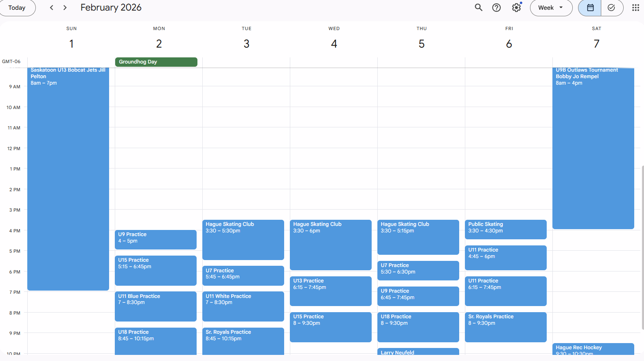
Task: Switch to Calendar view toggle
Action: click(x=590, y=8)
